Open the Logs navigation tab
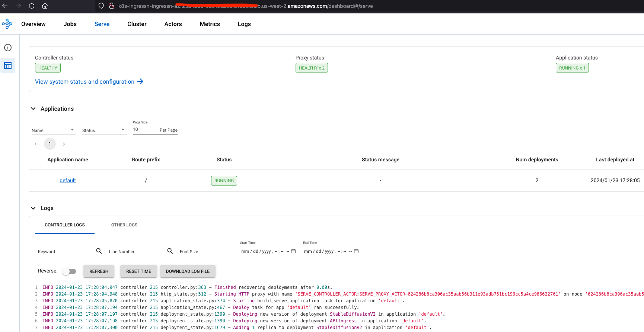Viewport: 644px width, 332px height. tap(244, 24)
